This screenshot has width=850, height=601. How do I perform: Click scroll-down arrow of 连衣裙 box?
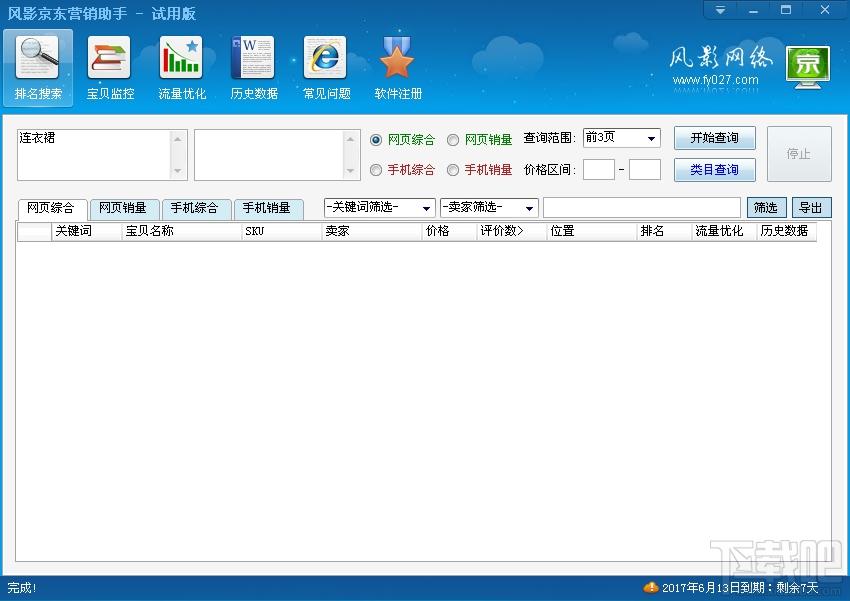[178, 171]
